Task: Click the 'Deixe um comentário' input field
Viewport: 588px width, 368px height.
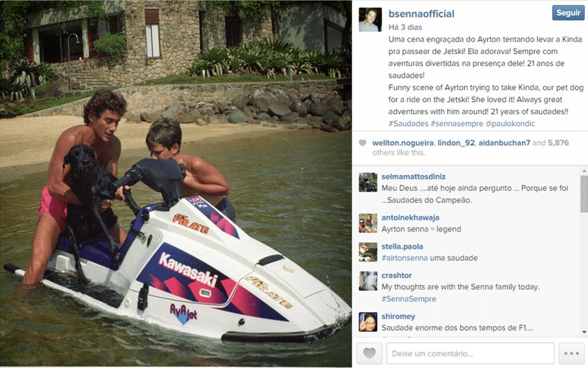Action: coord(470,354)
